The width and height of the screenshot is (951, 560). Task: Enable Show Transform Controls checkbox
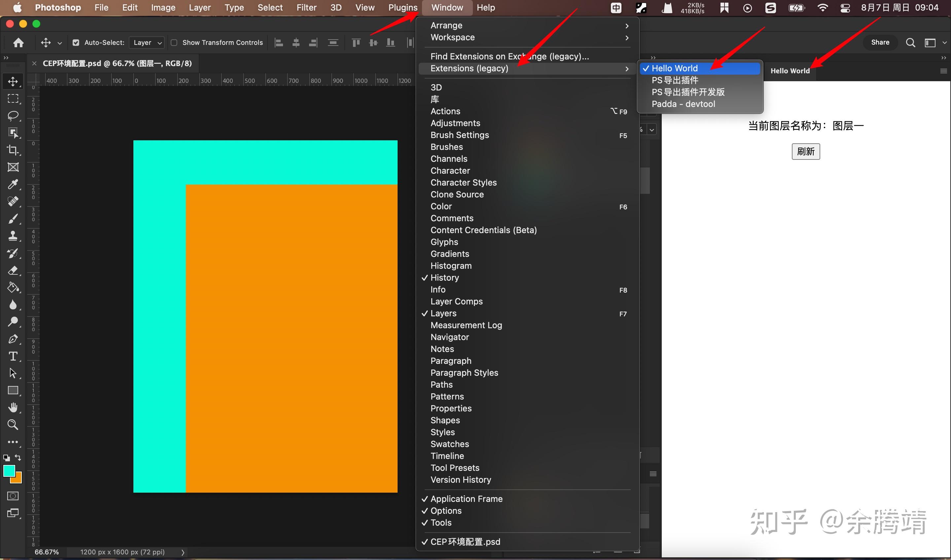pyautogui.click(x=174, y=43)
